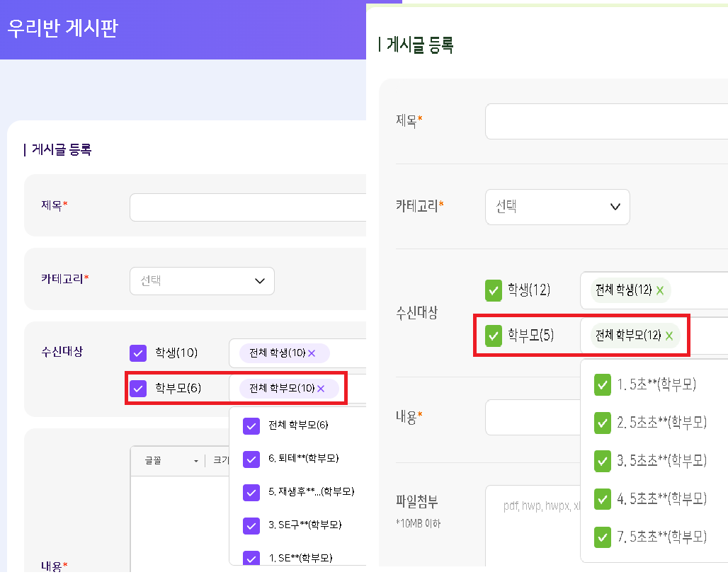Viewport: 728px width, 577px height.
Task: Remove the 전체 학부모(10) tag
Action: pyautogui.click(x=321, y=389)
